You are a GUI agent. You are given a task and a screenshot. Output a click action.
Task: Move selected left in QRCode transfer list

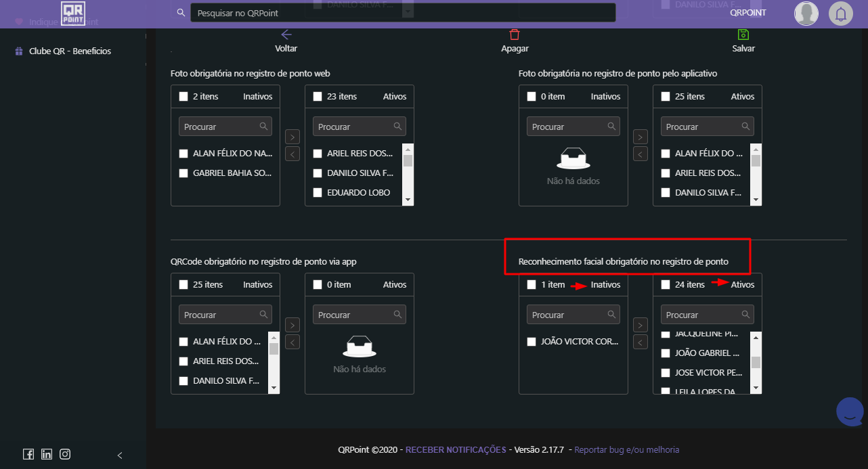click(x=292, y=342)
